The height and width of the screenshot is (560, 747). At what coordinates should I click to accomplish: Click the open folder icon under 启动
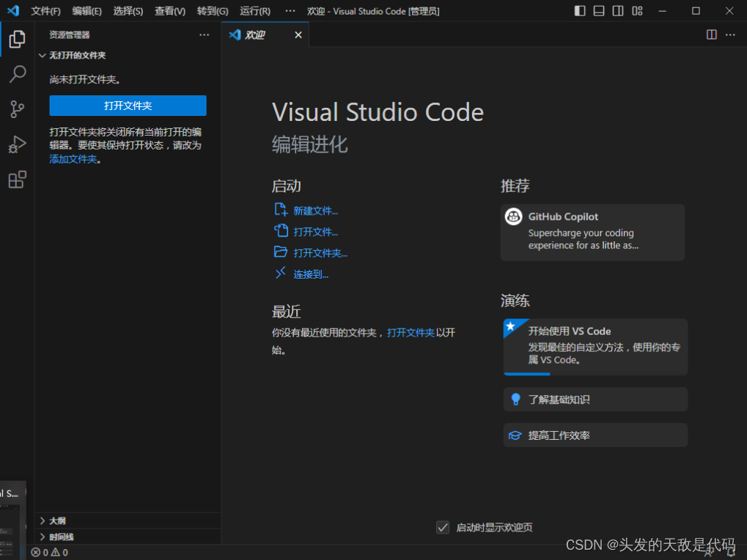click(281, 252)
